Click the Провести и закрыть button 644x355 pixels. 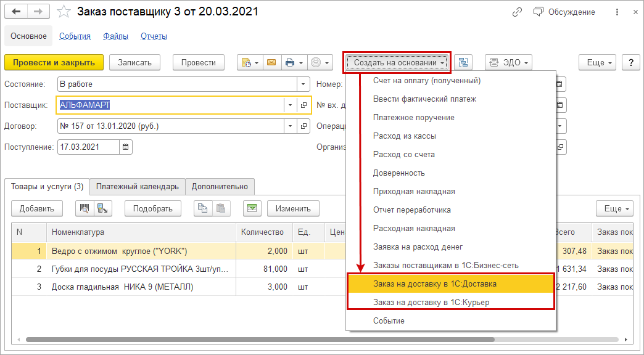[x=54, y=63]
